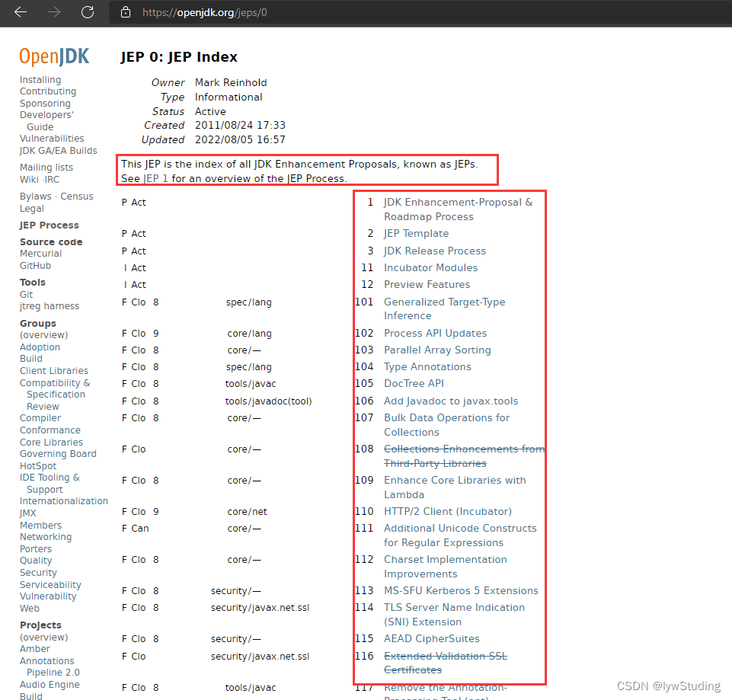732x700 pixels.
Task: Open the Sponsoring sidebar link
Action: tap(45, 103)
